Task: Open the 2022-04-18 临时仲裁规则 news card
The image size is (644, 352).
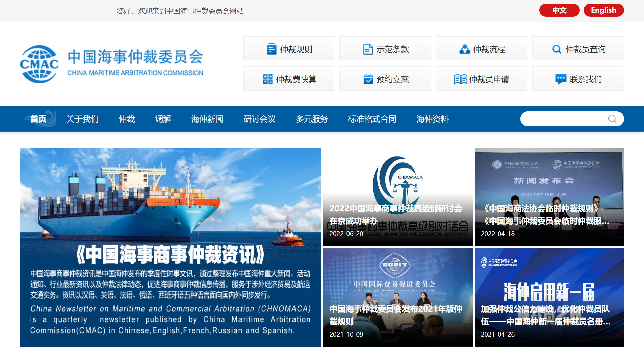Action: click(549, 197)
